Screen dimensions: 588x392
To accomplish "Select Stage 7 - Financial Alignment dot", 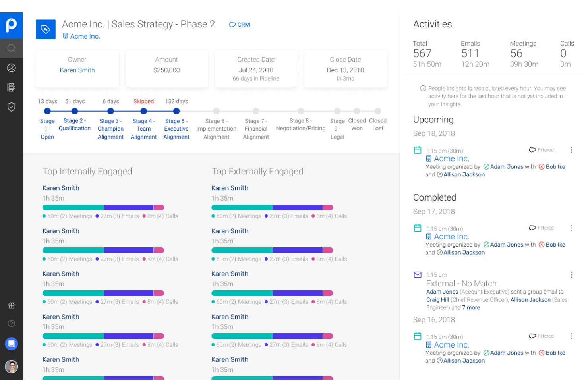I will 256,111.
